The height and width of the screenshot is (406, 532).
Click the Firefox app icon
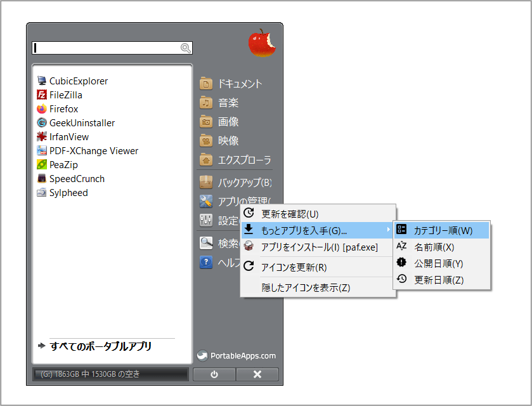tap(42, 108)
